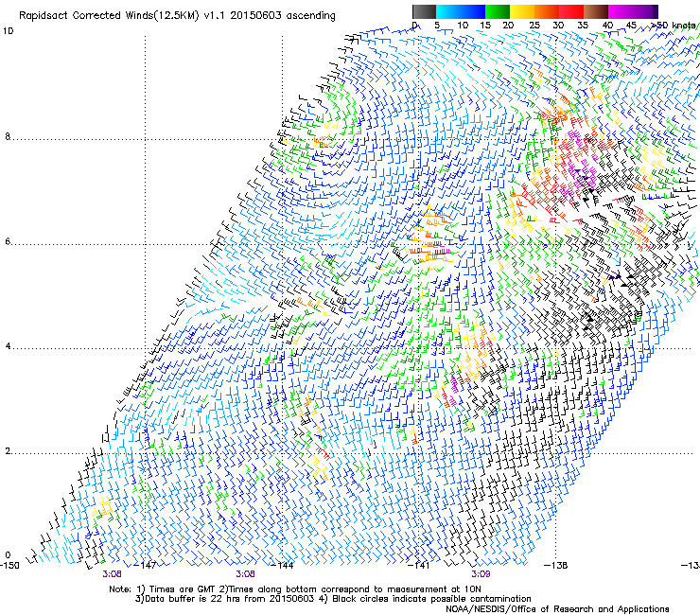Click the longitude '-144' axis label
This screenshot has width=700, height=615.
283,566
